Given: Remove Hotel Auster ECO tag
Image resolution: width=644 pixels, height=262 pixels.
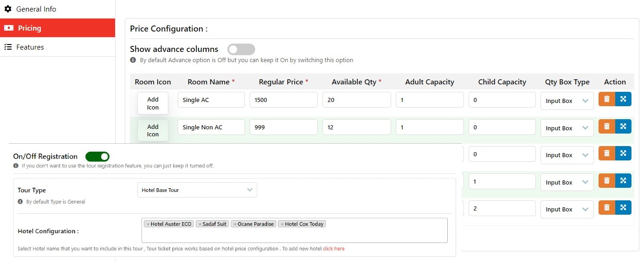Looking at the screenshot, I should click(148, 224).
